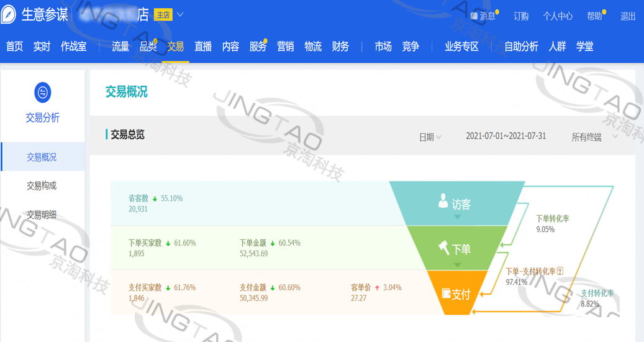644x342 pixels.
Task: Click the date range 2021-07-01~2021-07-31
Action: coord(506,136)
